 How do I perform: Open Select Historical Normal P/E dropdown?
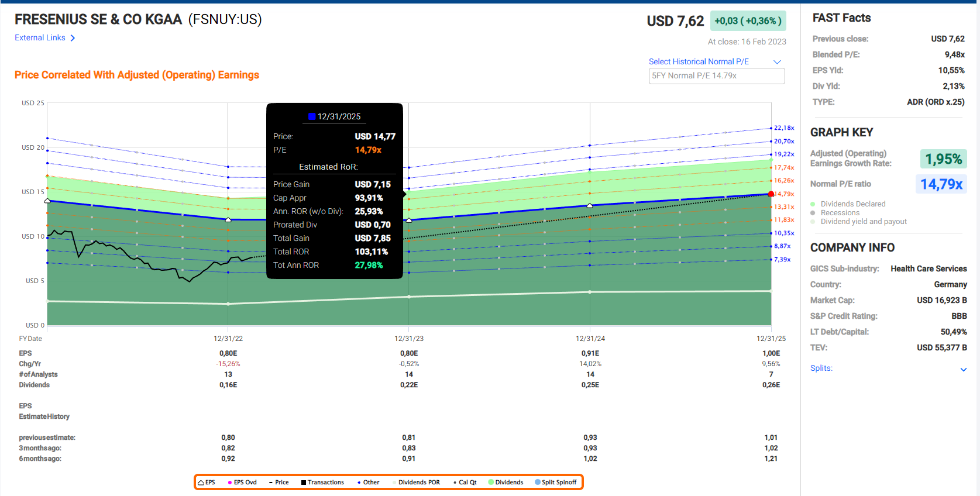[x=777, y=62]
